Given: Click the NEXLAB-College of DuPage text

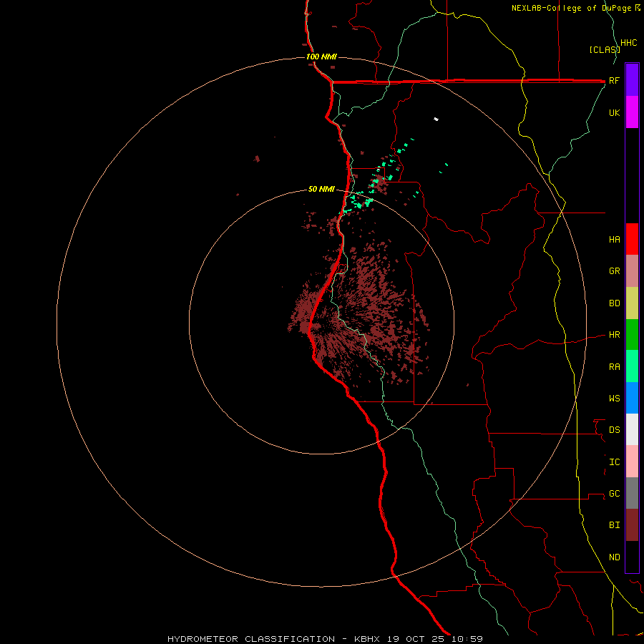Looking at the screenshot, I should [x=572, y=8].
